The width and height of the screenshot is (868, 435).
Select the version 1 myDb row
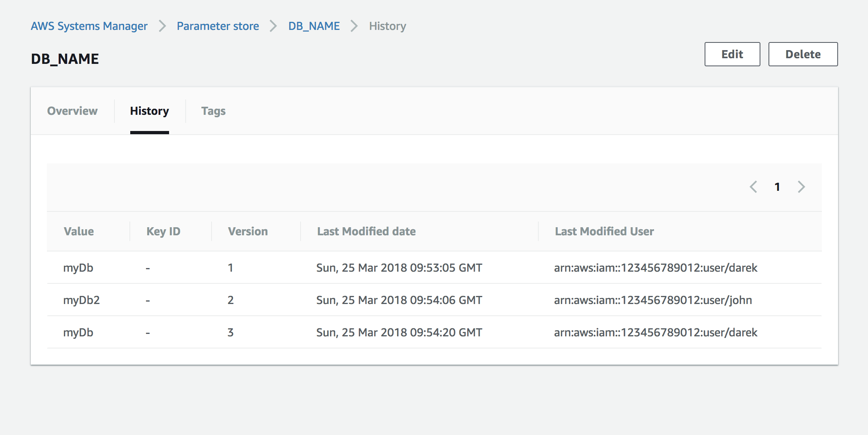pos(78,268)
